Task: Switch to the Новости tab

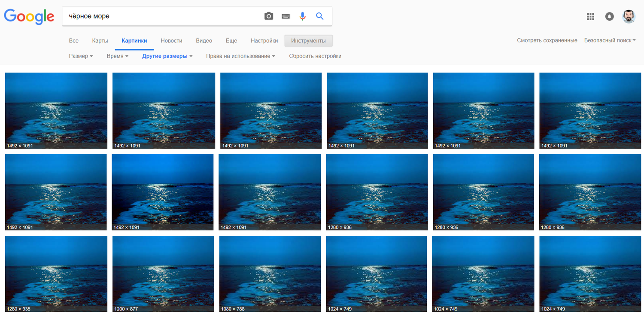Action: tap(171, 41)
